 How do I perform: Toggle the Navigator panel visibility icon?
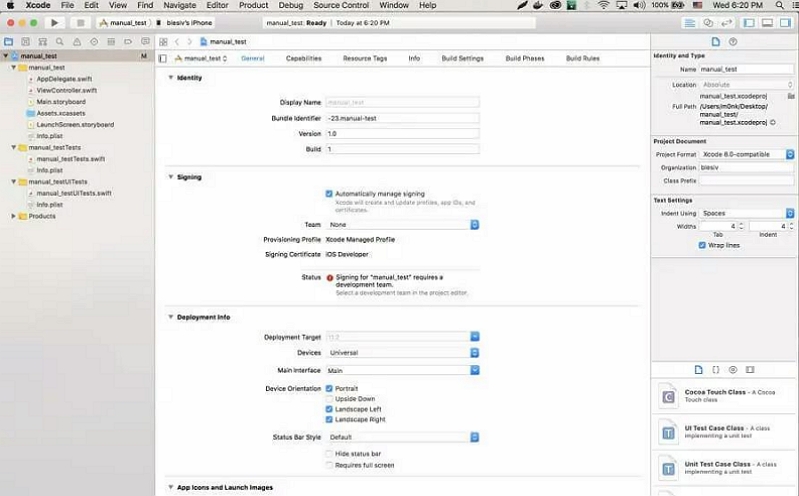[749, 23]
